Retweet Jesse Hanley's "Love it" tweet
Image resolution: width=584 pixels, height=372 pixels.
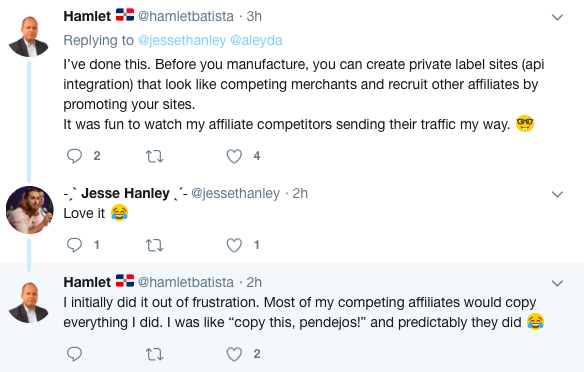tap(154, 245)
